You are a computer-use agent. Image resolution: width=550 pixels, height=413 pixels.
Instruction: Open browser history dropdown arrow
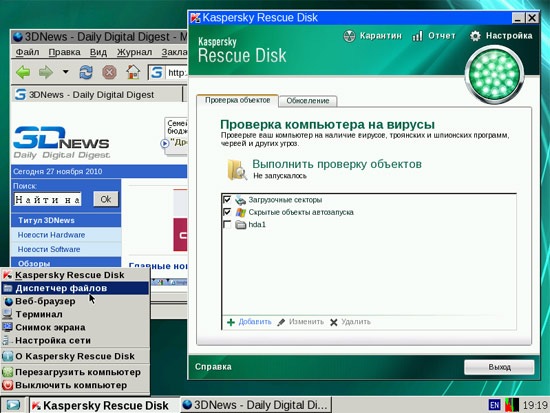click(x=66, y=72)
